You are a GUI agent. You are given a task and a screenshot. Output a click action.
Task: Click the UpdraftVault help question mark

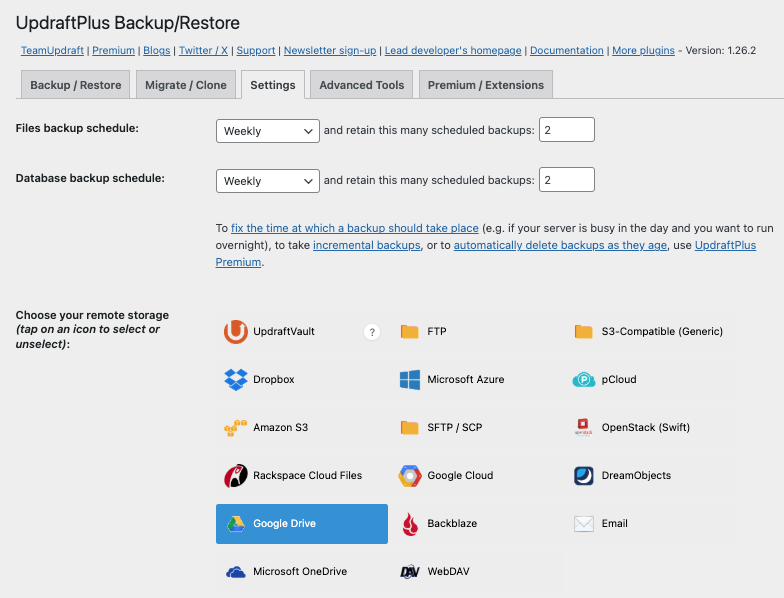(372, 332)
